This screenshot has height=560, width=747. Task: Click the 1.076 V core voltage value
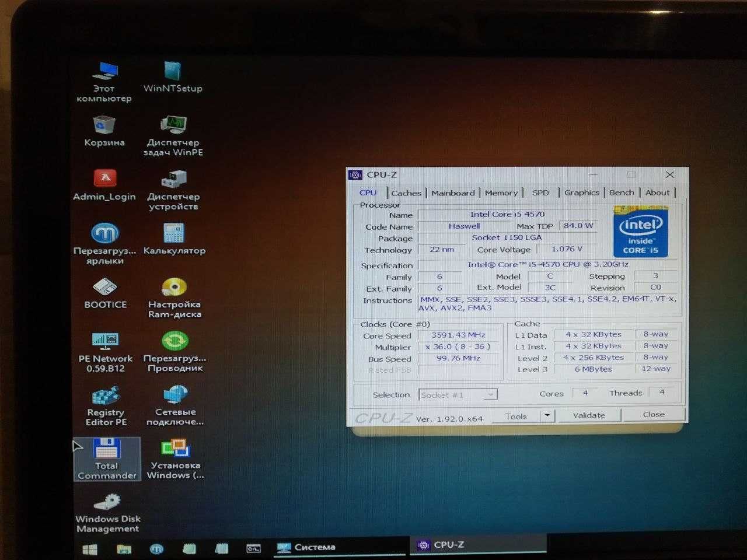(x=567, y=249)
